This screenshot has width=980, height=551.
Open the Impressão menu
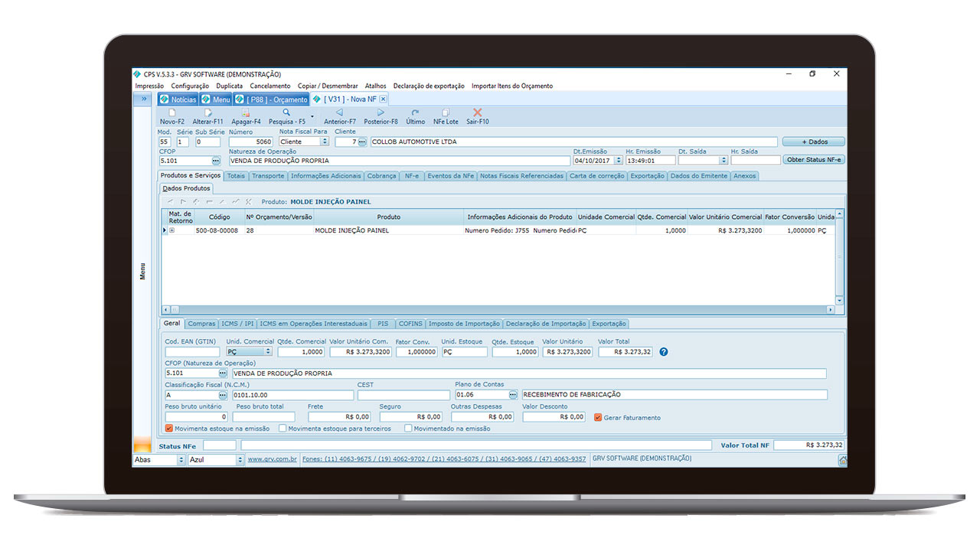[149, 86]
